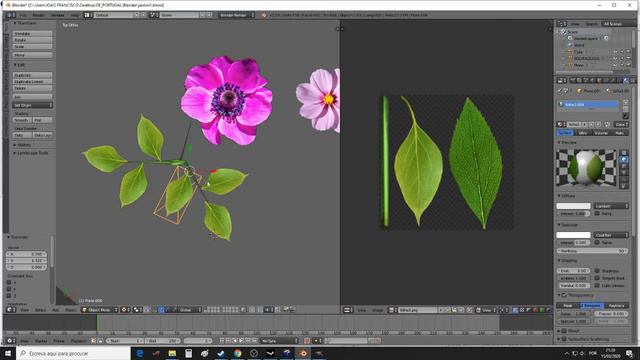Screen dimensions: 640x360
Task: Add a new material slot
Action: [x=625, y=102]
